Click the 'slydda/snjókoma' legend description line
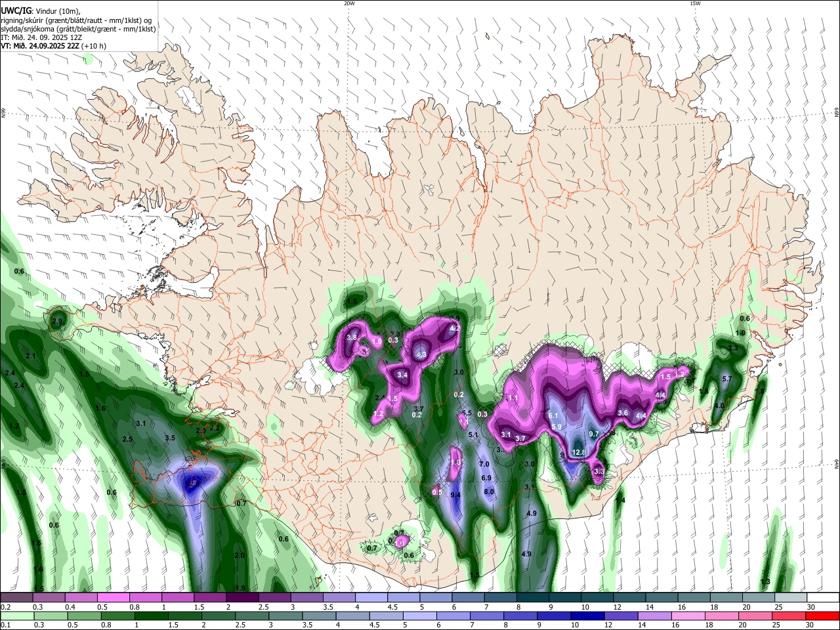The width and height of the screenshot is (840, 630). (78, 29)
